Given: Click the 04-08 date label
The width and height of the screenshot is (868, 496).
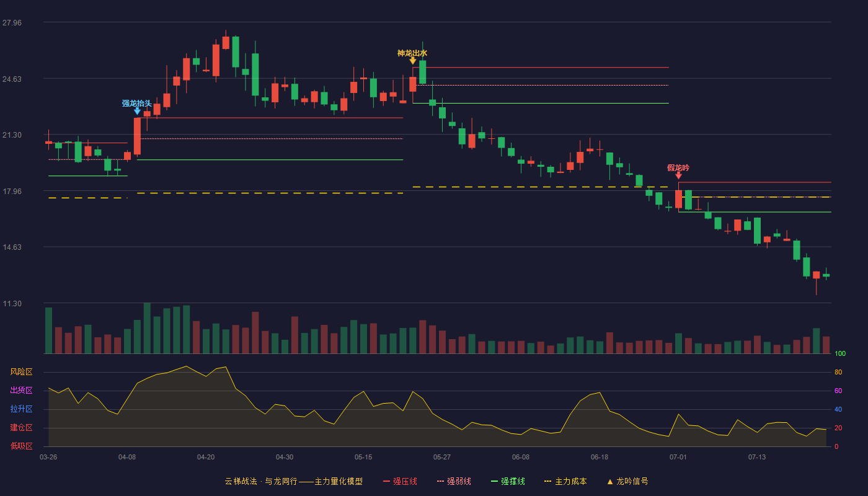Looking at the screenshot, I should 127,457.
